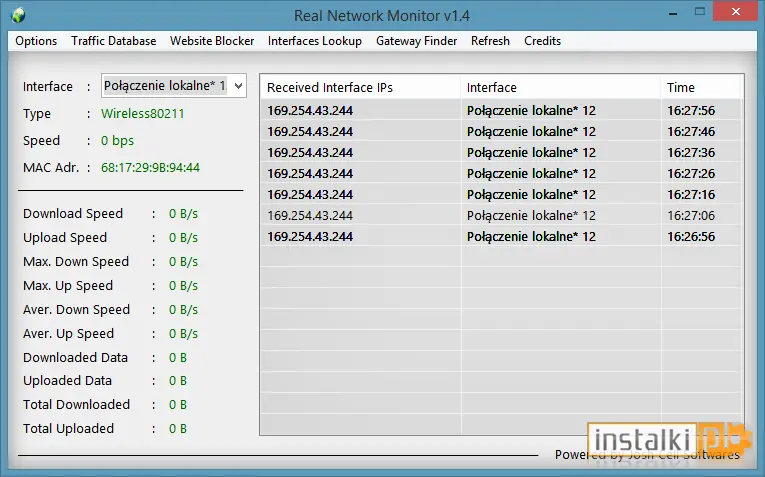
Task: Click the Aver. Down Speed value
Action: (x=183, y=310)
